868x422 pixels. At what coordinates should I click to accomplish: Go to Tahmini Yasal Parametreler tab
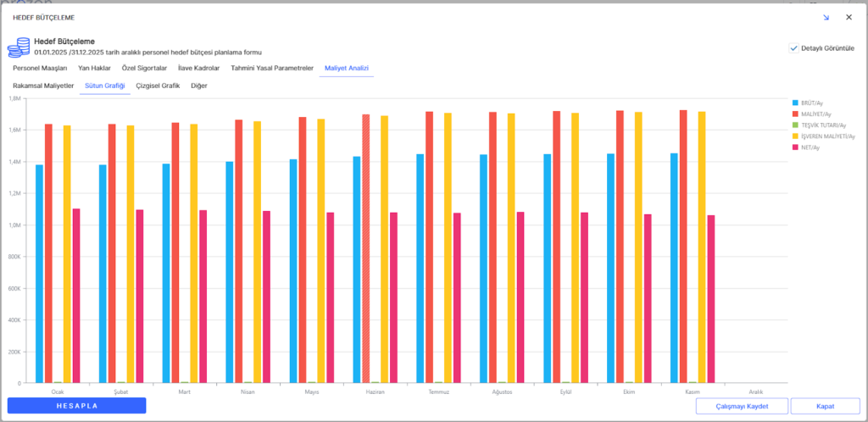pos(272,68)
